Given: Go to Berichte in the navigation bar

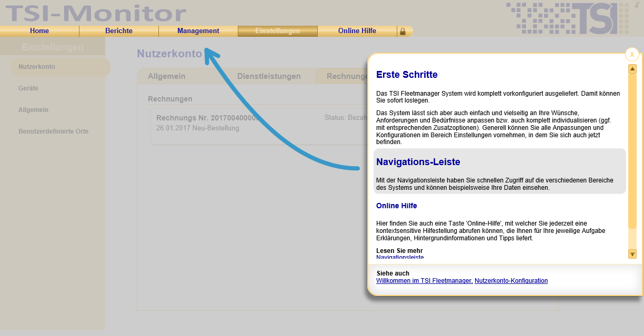Looking at the screenshot, I should pyautogui.click(x=119, y=31).
